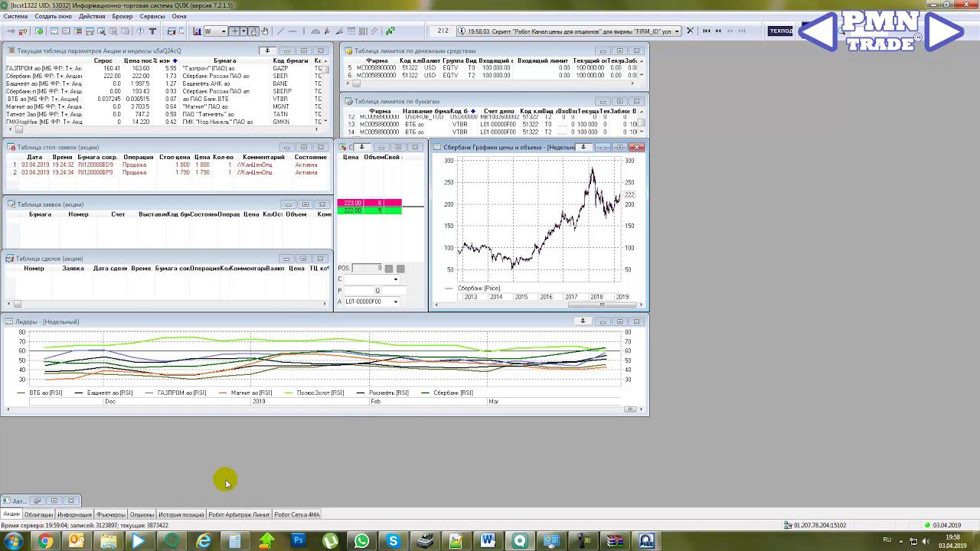Select the Fibonacci arcs drawing tool
980x551 pixels.
click(x=315, y=31)
